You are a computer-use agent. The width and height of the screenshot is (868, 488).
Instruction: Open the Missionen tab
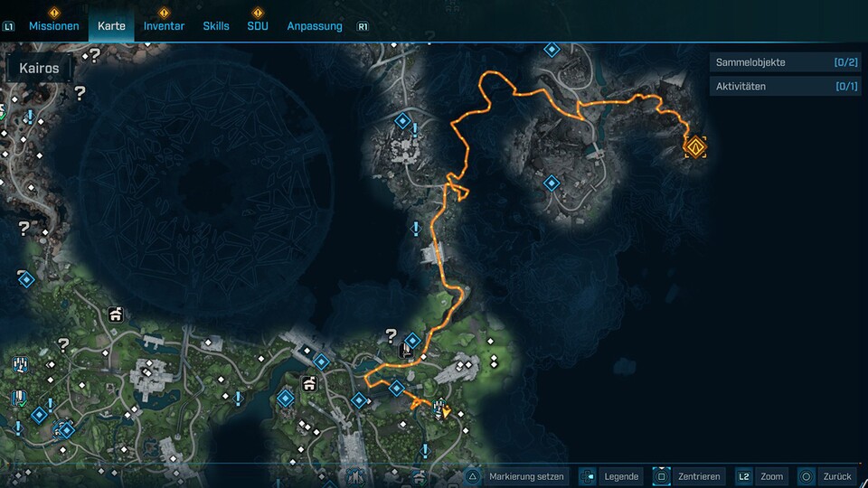pyautogui.click(x=53, y=26)
